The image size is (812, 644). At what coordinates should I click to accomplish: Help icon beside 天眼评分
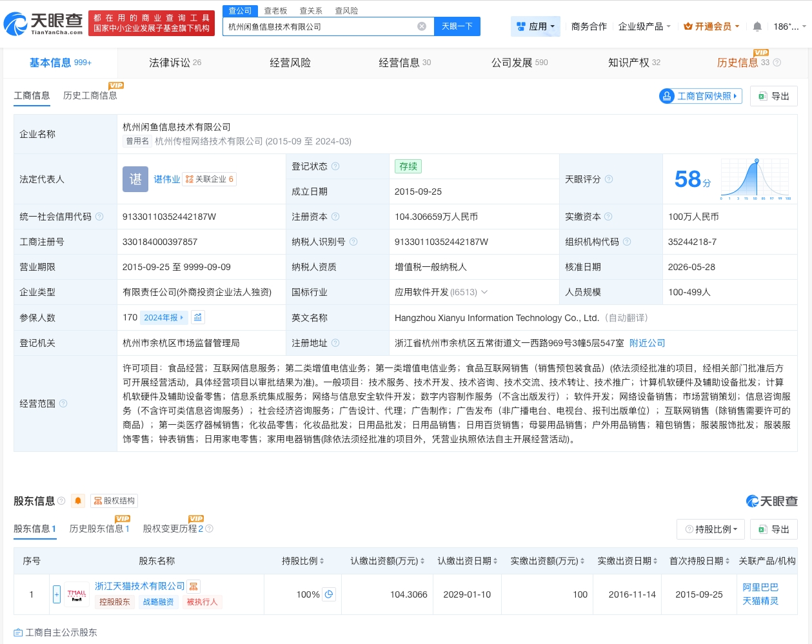coord(609,179)
